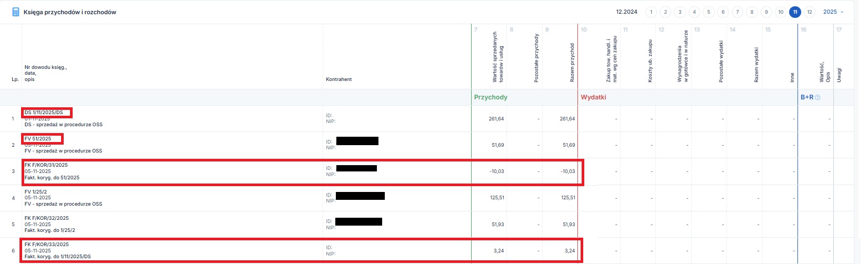Click the 12.2024 period label

click(x=626, y=12)
